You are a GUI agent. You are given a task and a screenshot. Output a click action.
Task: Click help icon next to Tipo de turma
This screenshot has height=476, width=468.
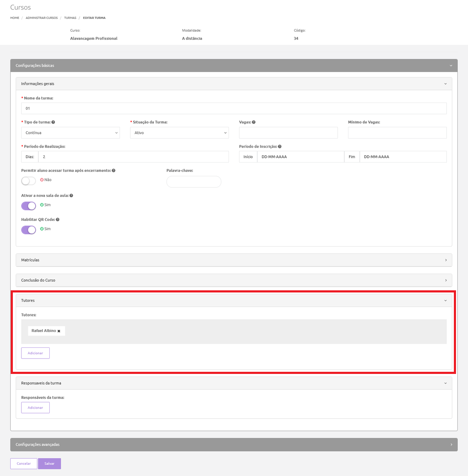(53, 122)
